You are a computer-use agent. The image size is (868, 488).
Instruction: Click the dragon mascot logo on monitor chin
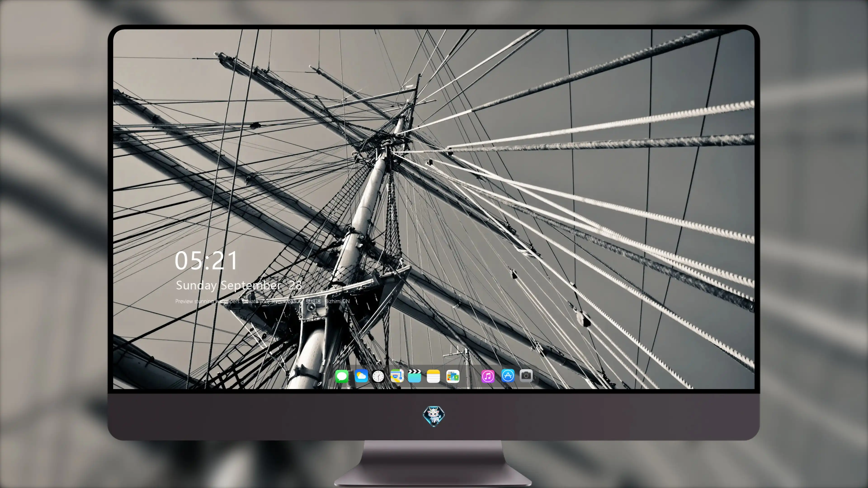coord(434,416)
